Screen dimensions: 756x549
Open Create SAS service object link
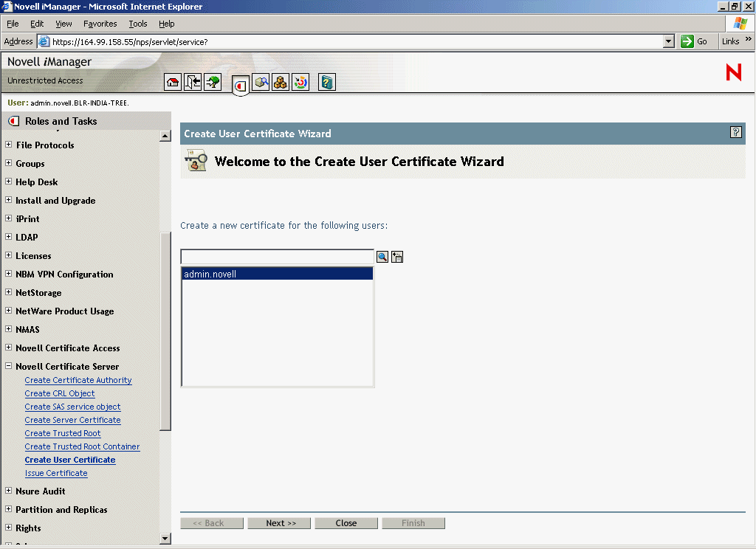[73, 407]
